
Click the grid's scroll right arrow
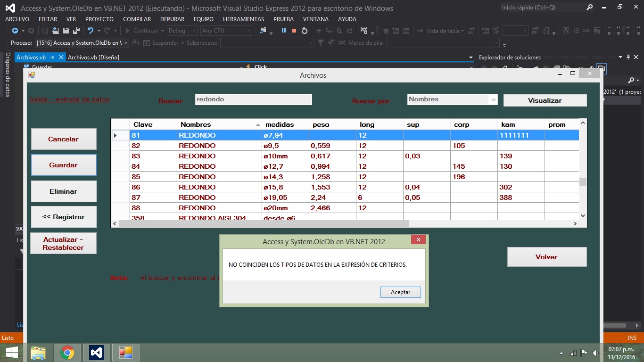[575, 223]
